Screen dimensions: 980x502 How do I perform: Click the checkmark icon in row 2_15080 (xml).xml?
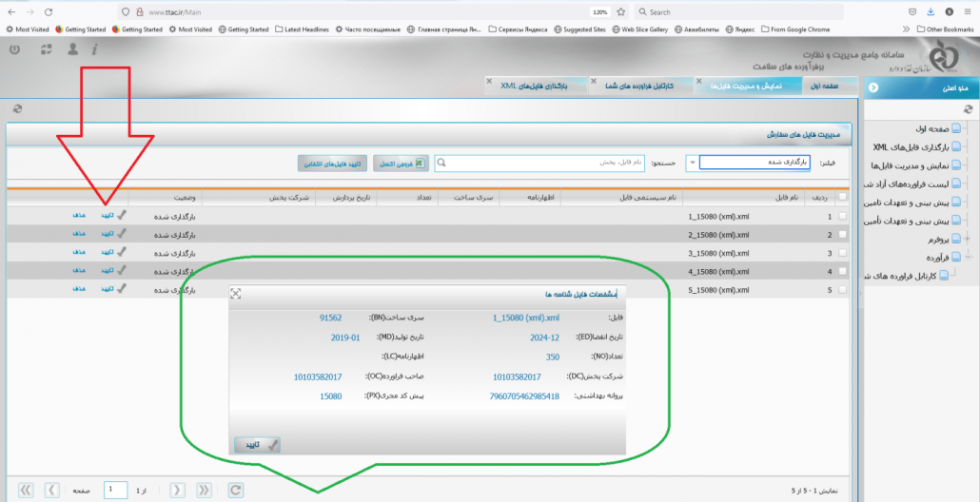point(122,234)
